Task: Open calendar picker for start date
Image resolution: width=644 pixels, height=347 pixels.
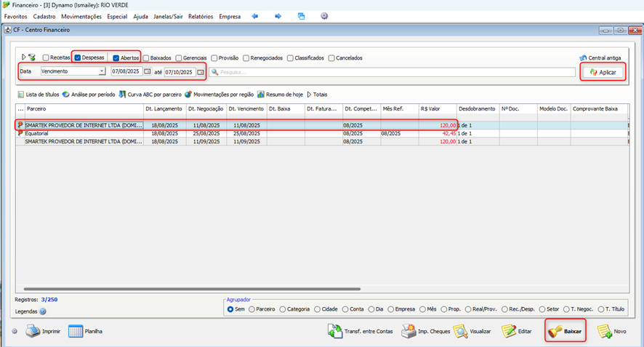Action: point(148,72)
